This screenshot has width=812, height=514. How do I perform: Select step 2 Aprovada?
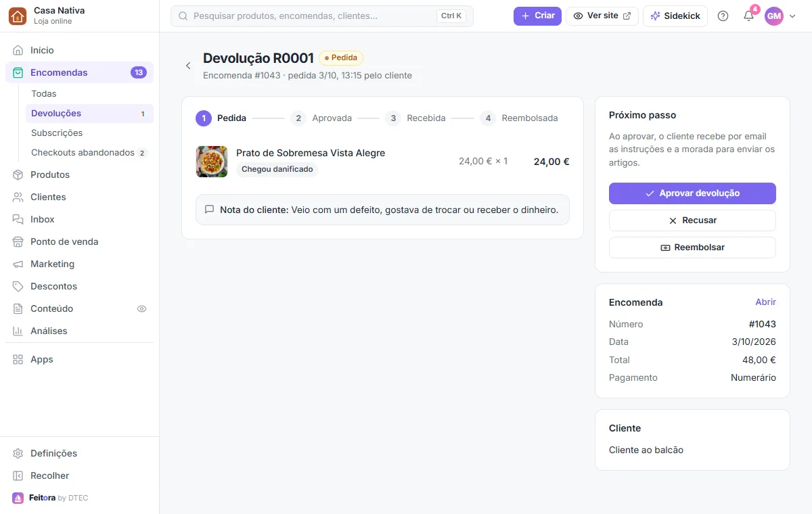tap(321, 118)
